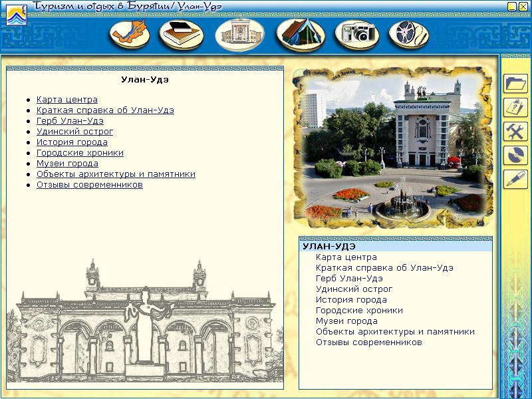Open the Buryatia map section icon
This screenshot has width=532, height=399.
click(x=130, y=34)
